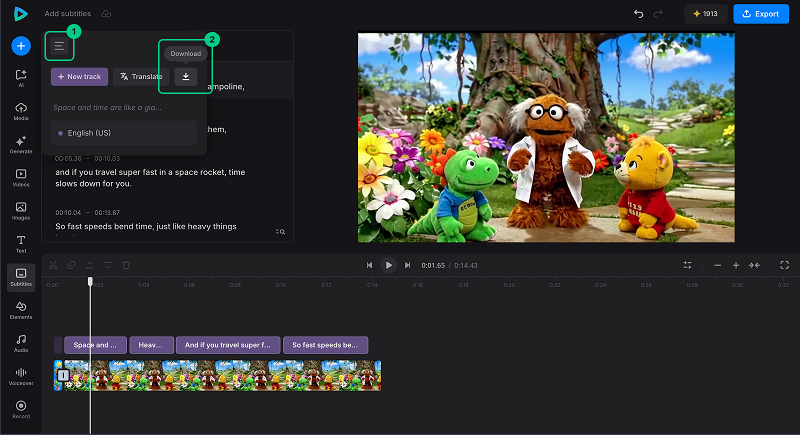Click the 00:10.04 subtitle timestamp
800x435 pixels.
68,213
